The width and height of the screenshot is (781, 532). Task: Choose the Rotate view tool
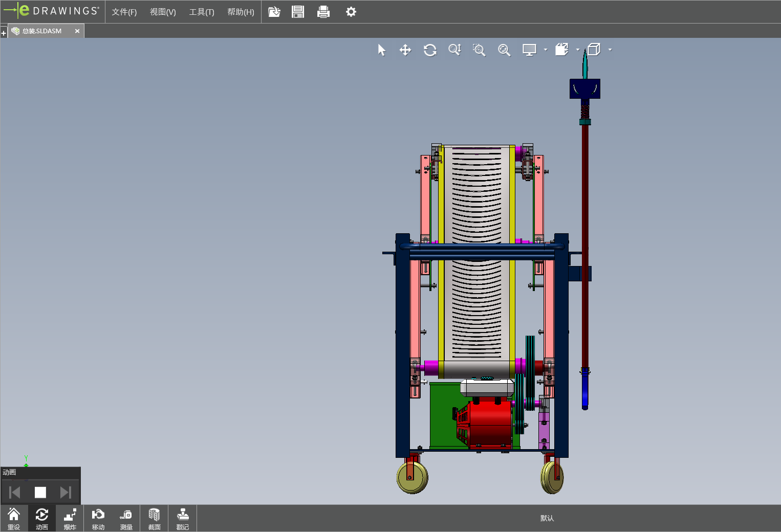tap(430, 50)
